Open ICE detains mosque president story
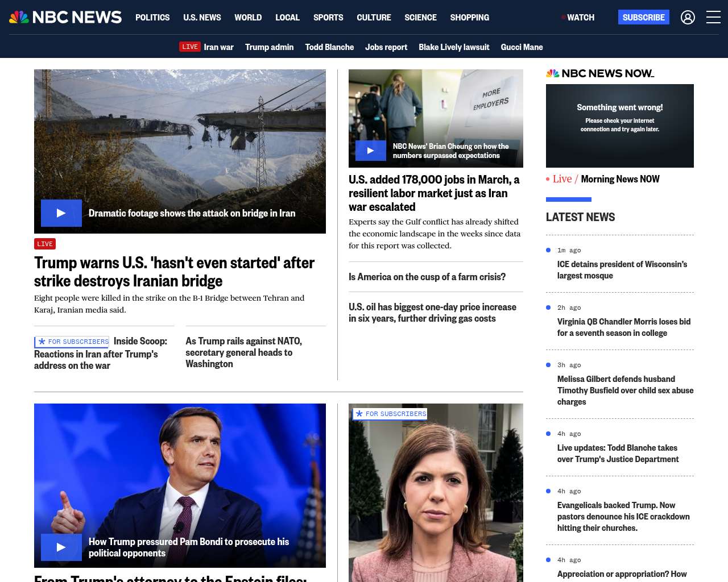This screenshot has width=728, height=582. 622,270
